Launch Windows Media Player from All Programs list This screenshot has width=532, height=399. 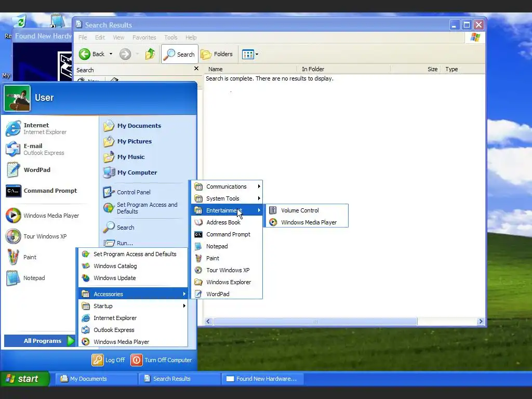[x=133, y=342]
